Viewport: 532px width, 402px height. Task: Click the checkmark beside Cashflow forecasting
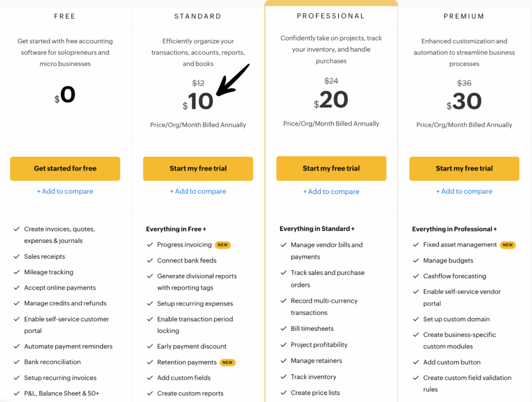417,276
